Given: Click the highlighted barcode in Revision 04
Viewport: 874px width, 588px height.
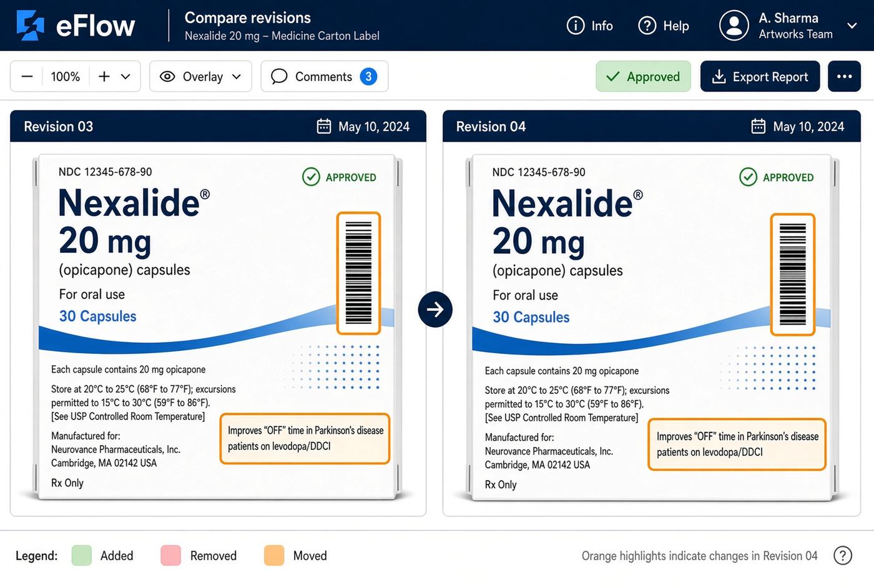Looking at the screenshot, I should pyautogui.click(x=793, y=275).
